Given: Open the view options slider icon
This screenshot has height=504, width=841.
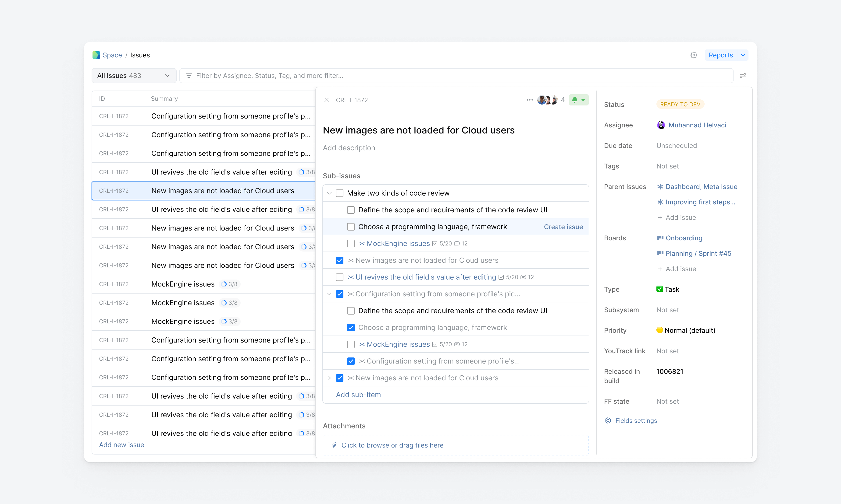Looking at the screenshot, I should [743, 75].
